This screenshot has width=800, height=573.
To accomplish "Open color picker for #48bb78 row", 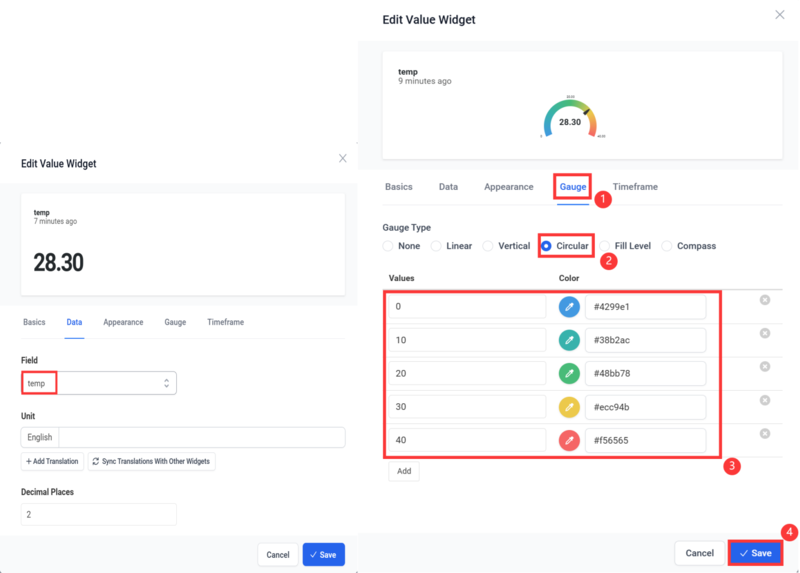I will pyautogui.click(x=569, y=373).
